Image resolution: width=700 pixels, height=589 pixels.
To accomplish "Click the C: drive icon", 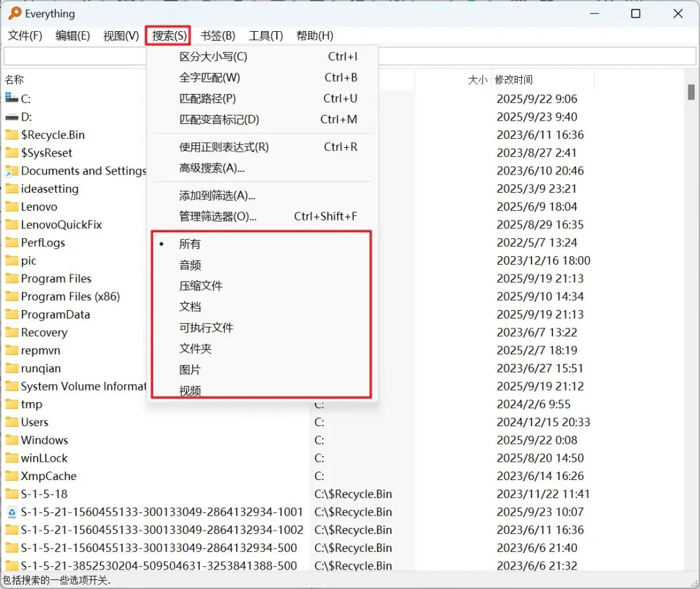I will click(x=12, y=97).
